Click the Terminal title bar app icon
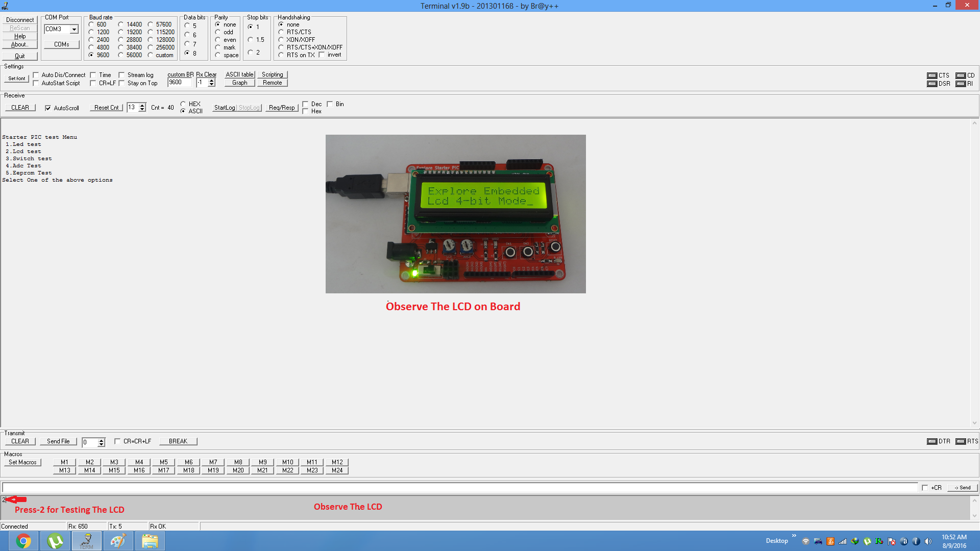 [5, 6]
